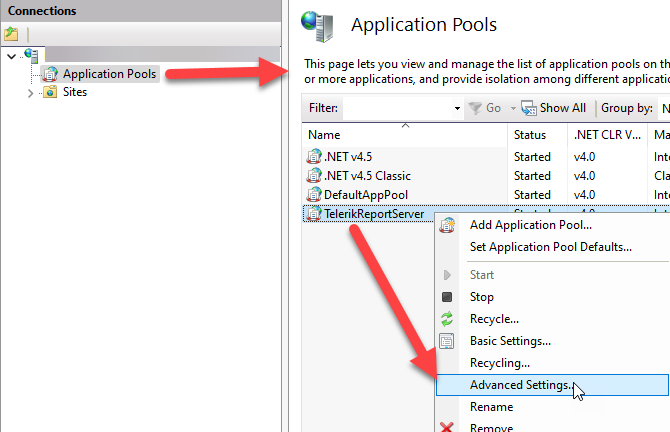The image size is (670, 432).
Task: Click the .NET v4.5 pool icon
Action: point(314,156)
